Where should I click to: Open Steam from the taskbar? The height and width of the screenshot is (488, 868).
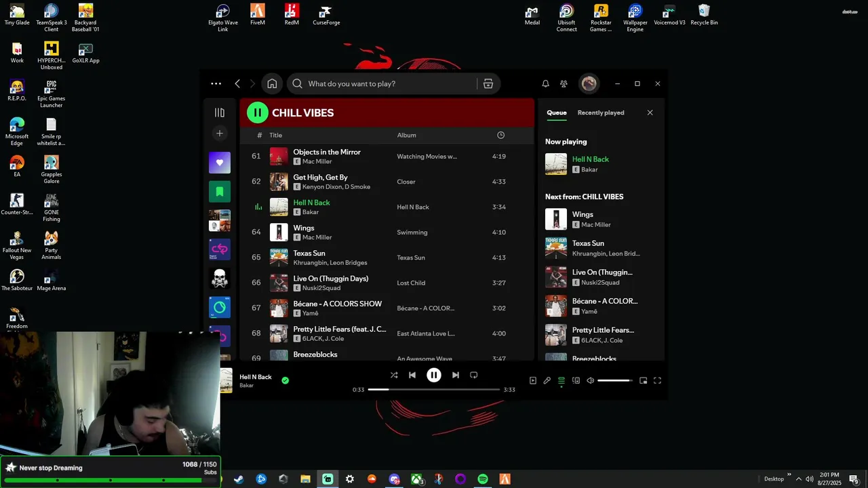[x=239, y=479]
